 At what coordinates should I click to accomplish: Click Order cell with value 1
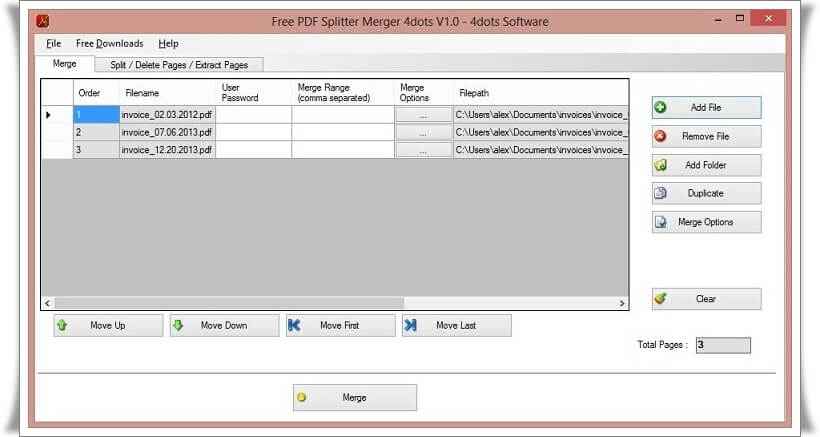point(96,115)
